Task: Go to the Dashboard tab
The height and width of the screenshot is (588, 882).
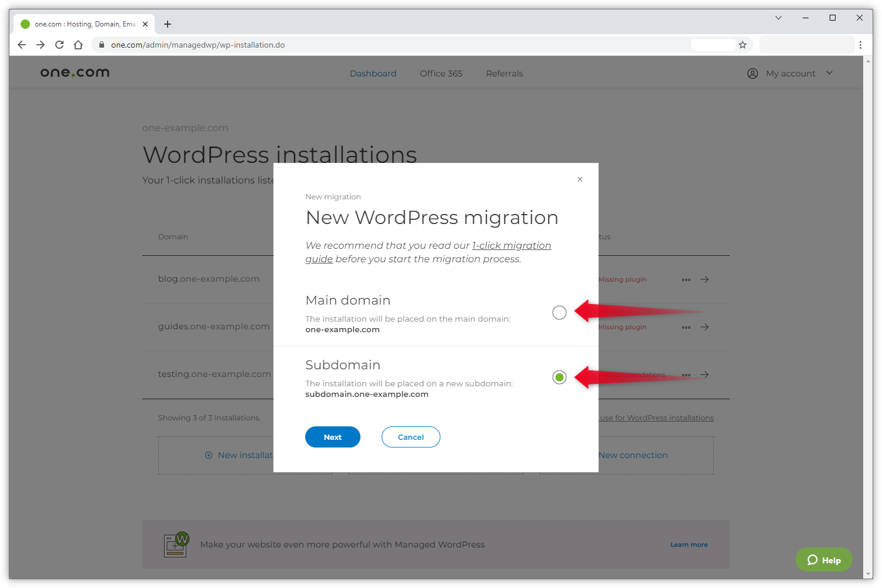Action: pyautogui.click(x=373, y=73)
